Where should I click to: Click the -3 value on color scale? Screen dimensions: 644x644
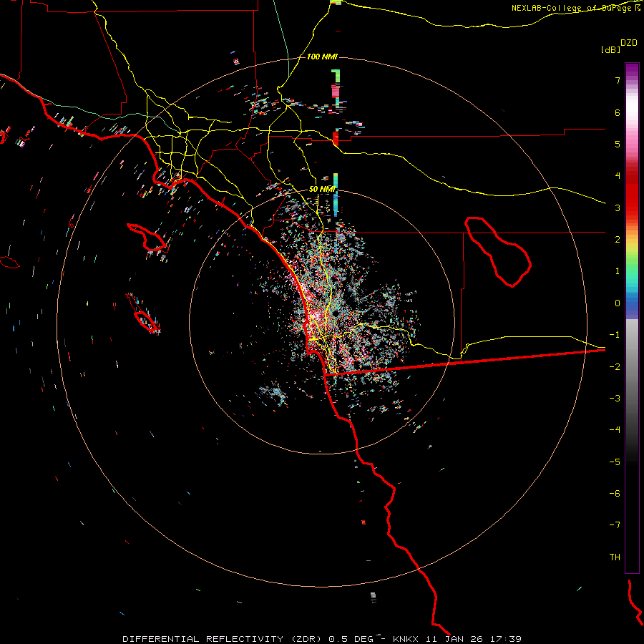pos(615,399)
